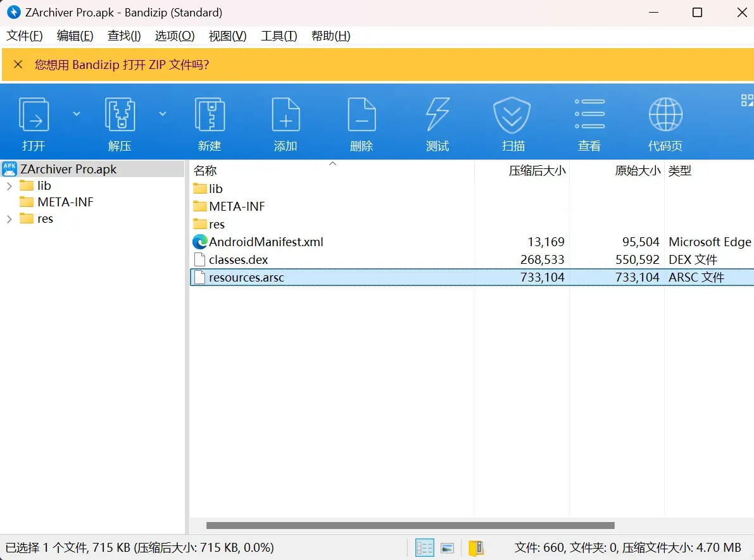The image size is (754, 560).
Task: Minimize the Bandizip window
Action: [x=653, y=13]
